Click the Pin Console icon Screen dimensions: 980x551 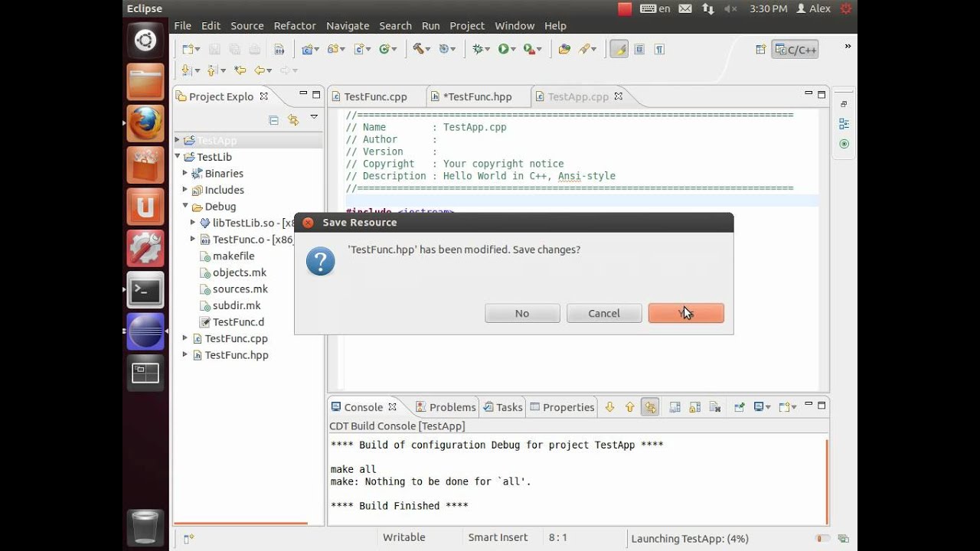tap(739, 407)
